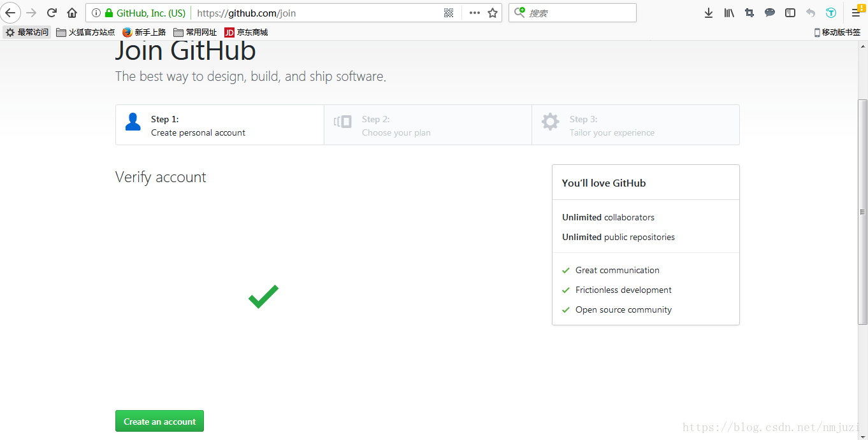Image resolution: width=868 pixels, height=440 pixels.
Task: Click the grey undo arrow toolbar icon
Action: 811,13
